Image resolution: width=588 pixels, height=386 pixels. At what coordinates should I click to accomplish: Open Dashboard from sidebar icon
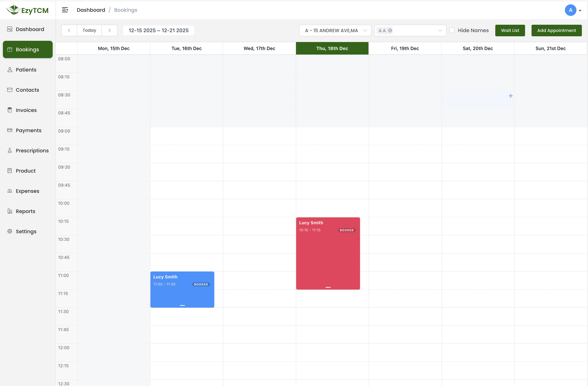pos(10,29)
